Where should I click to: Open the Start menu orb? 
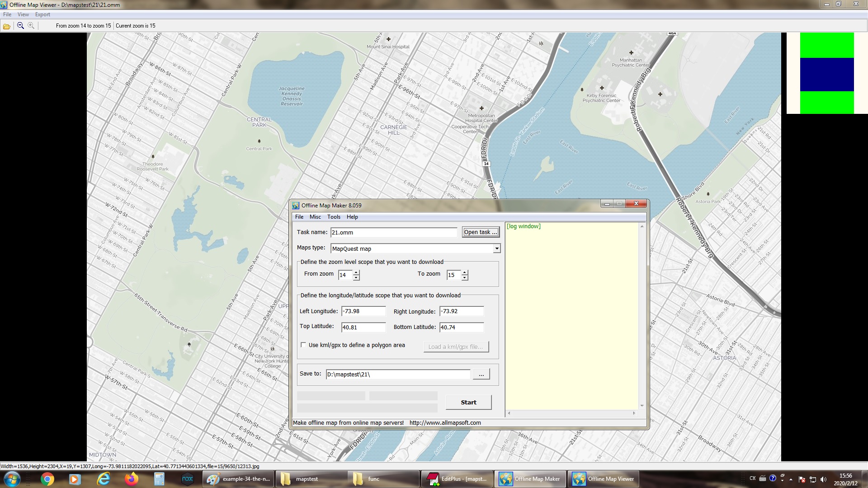coord(12,479)
